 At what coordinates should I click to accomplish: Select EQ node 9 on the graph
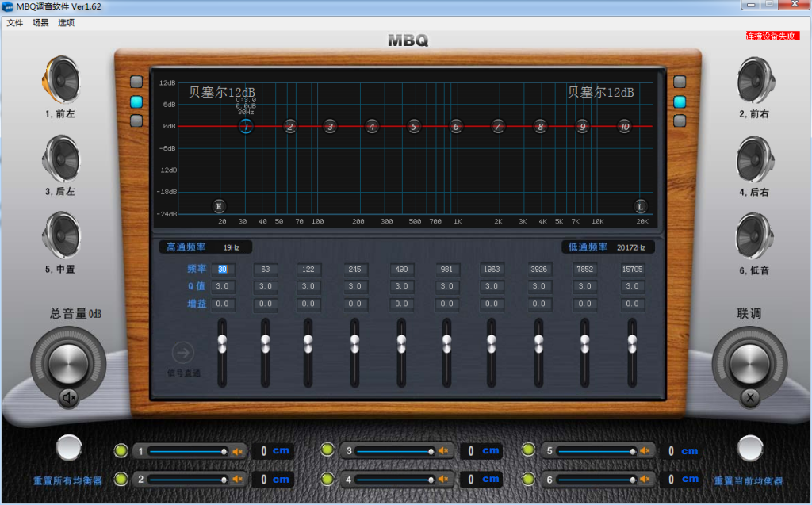point(583,126)
